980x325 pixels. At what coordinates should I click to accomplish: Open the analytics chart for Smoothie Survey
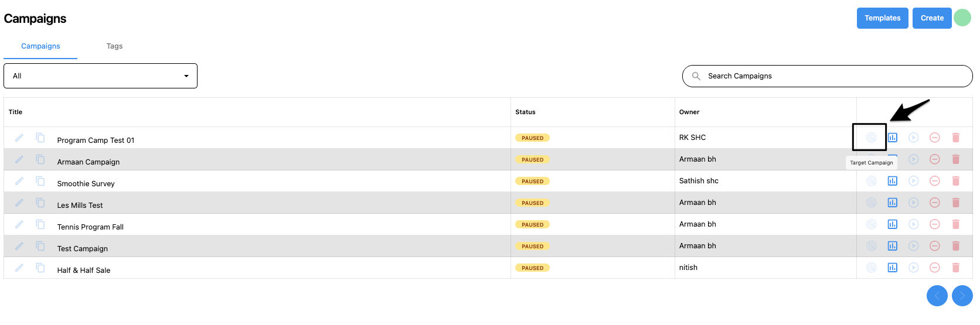(x=892, y=181)
